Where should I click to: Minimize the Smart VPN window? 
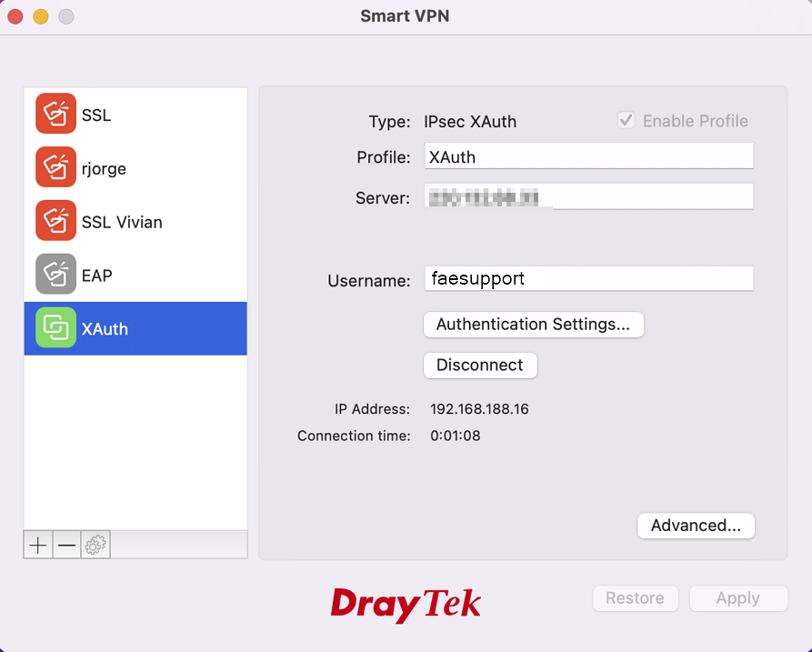point(41,16)
